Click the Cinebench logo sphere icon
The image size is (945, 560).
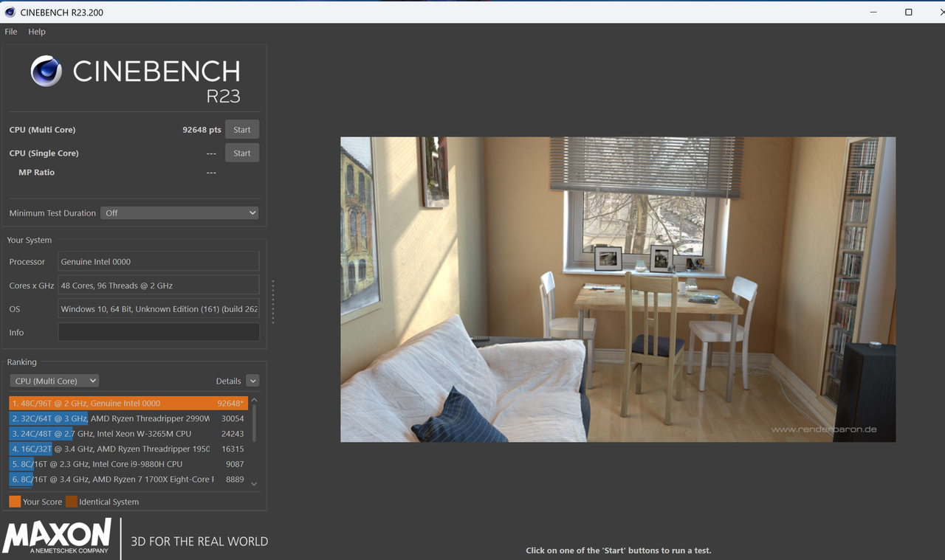click(46, 72)
